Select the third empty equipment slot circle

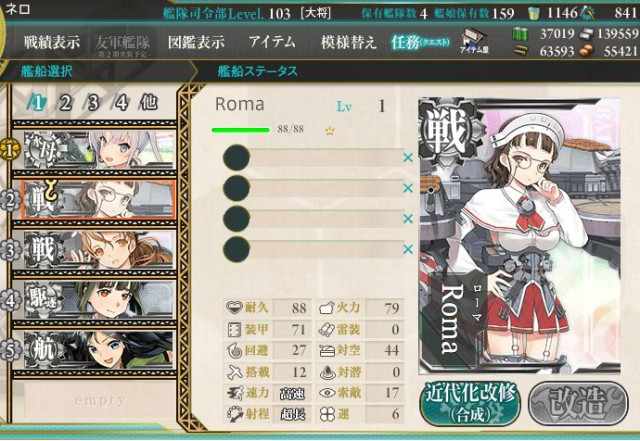pyautogui.click(x=236, y=218)
